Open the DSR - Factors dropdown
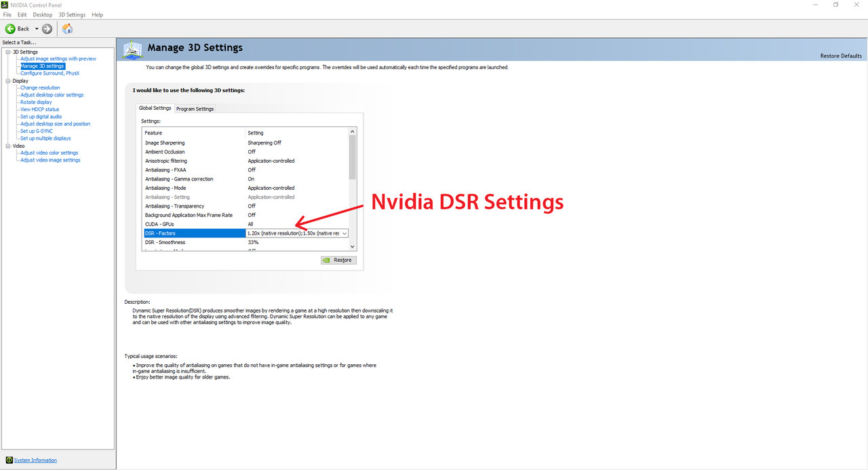Screen dimensions: 868x470 [x=344, y=233]
